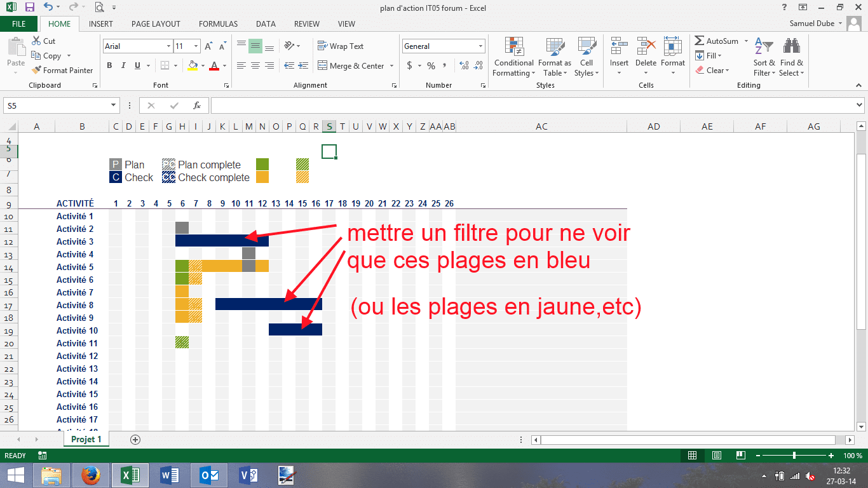Decrease the cell indent
Image resolution: width=868 pixels, height=488 pixels.
(289, 65)
